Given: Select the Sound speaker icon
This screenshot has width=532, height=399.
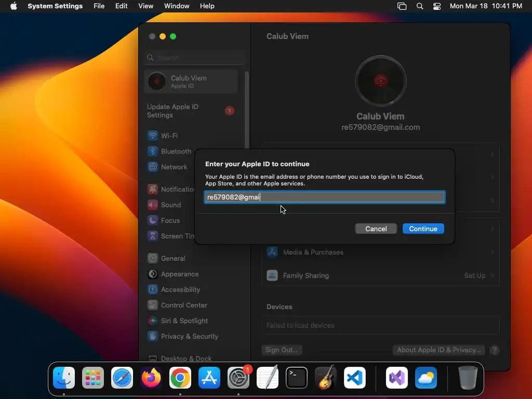Looking at the screenshot, I should pos(153,205).
